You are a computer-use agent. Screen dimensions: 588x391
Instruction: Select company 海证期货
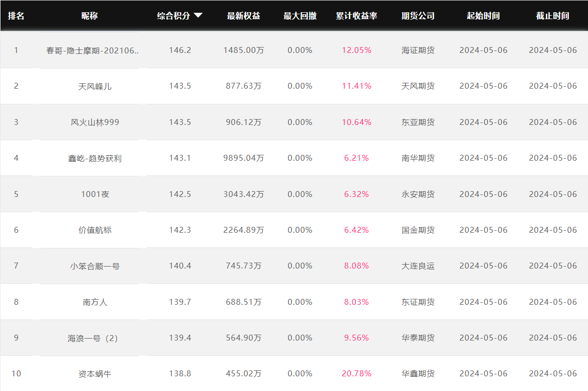click(418, 50)
